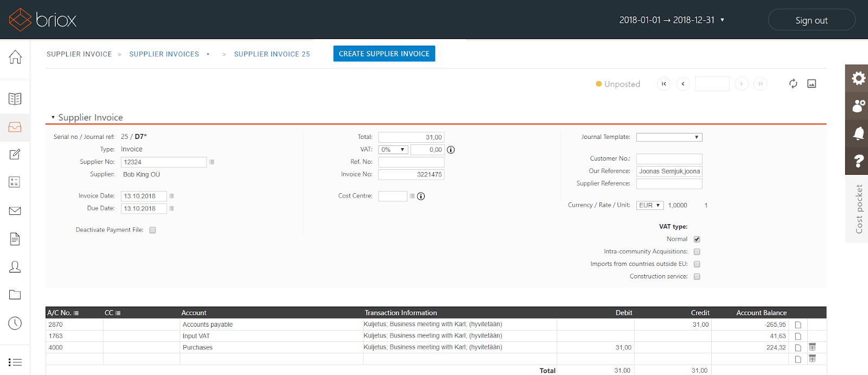The height and width of the screenshot is (375, 868).
Task: Open note icon on Input VAT row
Action: coord(798,336)
